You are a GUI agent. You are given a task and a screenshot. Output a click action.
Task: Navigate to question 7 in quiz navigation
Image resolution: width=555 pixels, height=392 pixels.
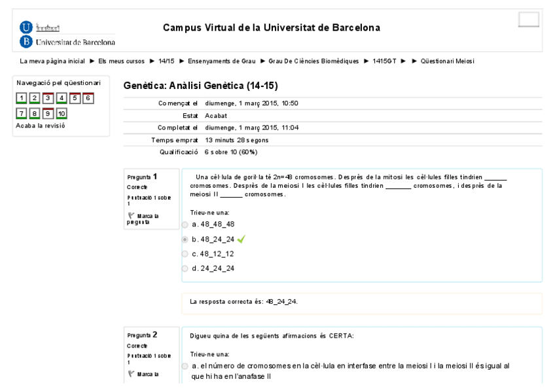pos(22,114)
